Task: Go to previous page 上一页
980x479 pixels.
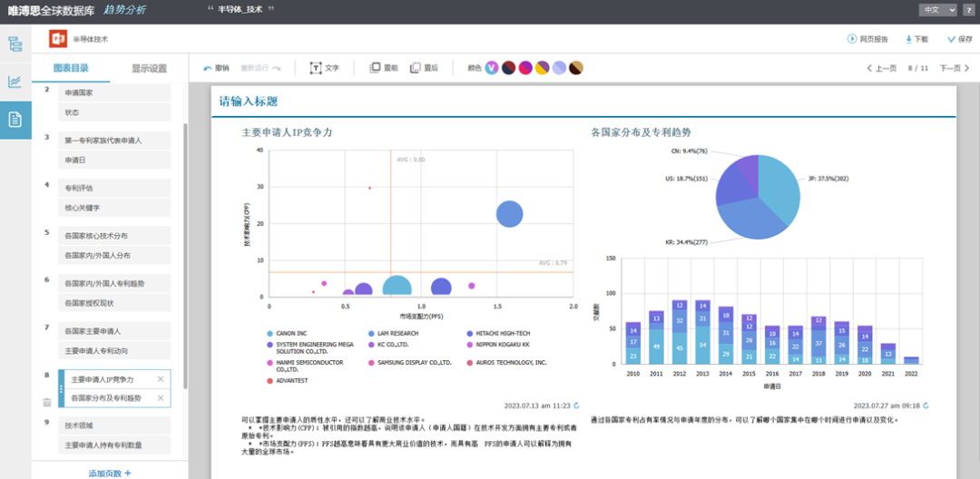Action: pos(882,68)
